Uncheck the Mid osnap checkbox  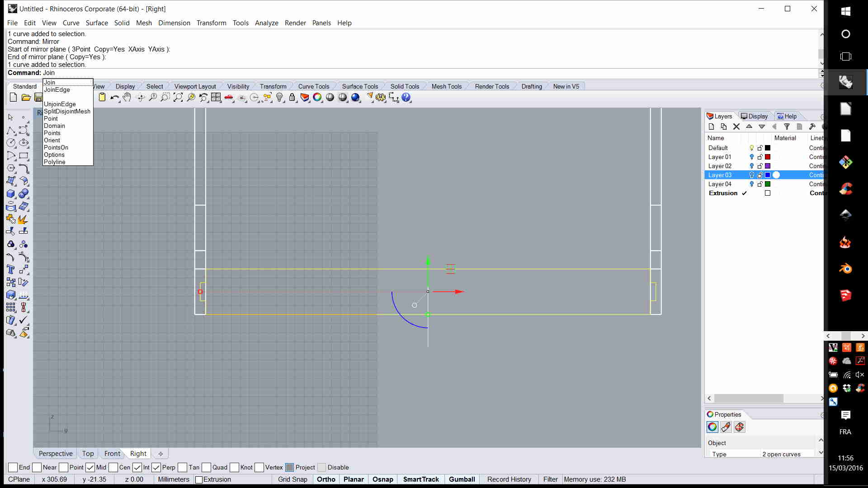point(90,468)
